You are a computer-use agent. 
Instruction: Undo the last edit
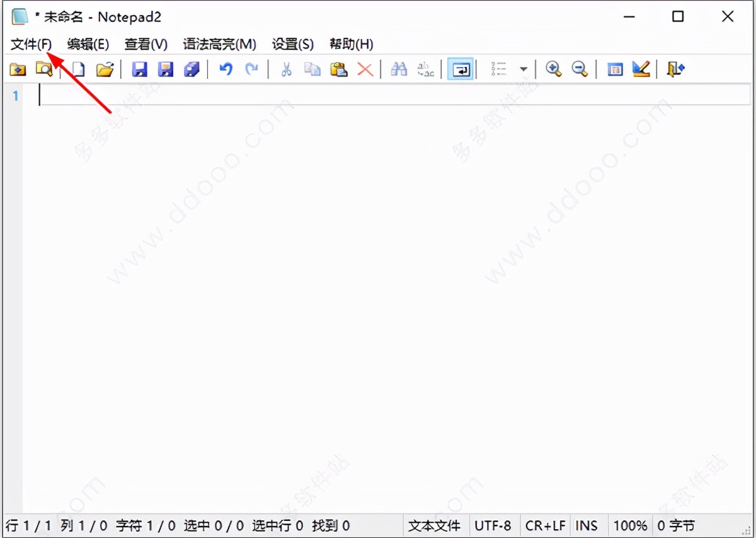pyautogui.click(x=226, y=69)
